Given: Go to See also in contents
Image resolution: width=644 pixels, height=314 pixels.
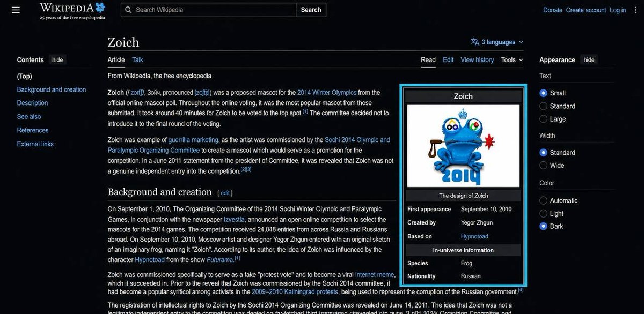Looking at the screenshot, I should (x=29, y=116).
